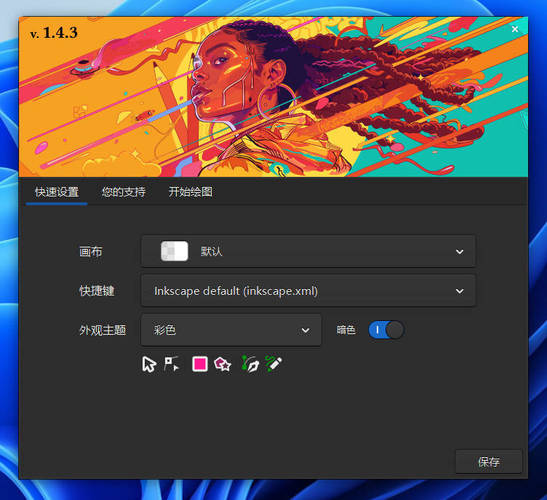Click the 画布 label
Image resolution: width=547 pixels, height=500 pixels.
click(x=91, y=252)
